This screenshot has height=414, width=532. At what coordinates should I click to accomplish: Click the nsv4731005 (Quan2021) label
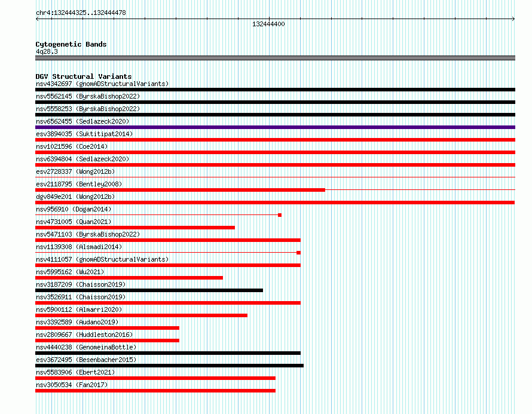click(74, 222)
